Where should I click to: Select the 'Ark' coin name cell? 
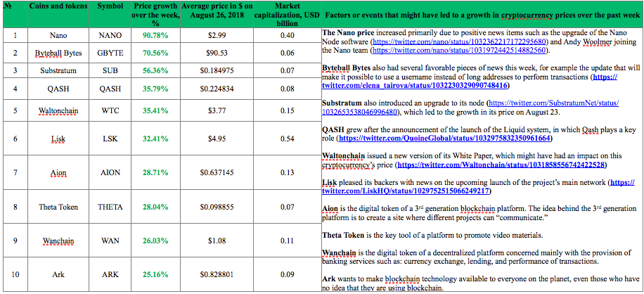(x=58, y=274)
